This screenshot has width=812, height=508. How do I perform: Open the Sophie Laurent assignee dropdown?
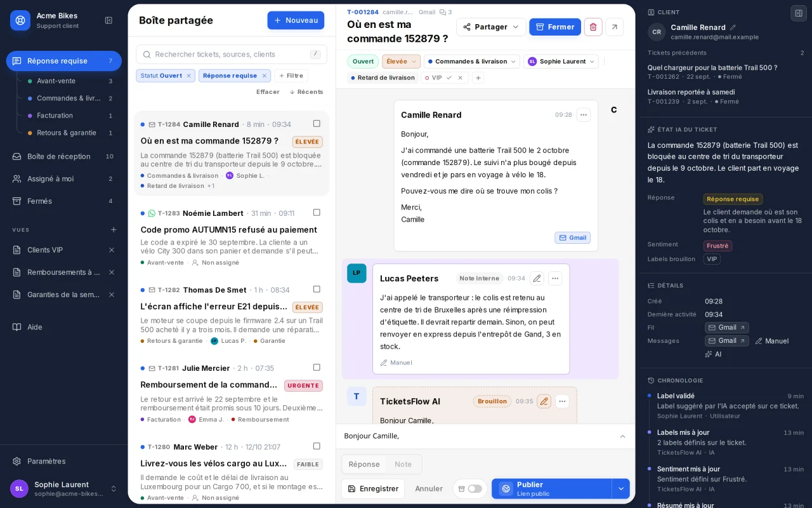coord(561,62)
